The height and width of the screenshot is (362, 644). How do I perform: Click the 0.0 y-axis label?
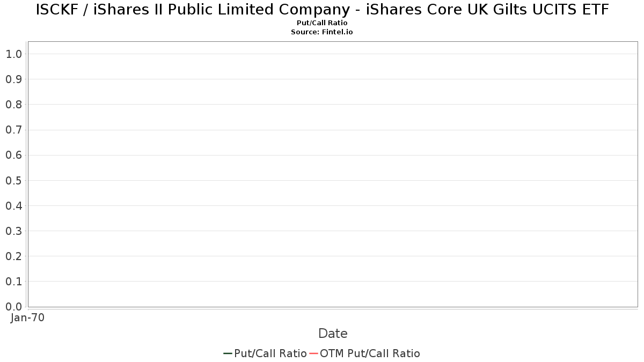(13, 307)
